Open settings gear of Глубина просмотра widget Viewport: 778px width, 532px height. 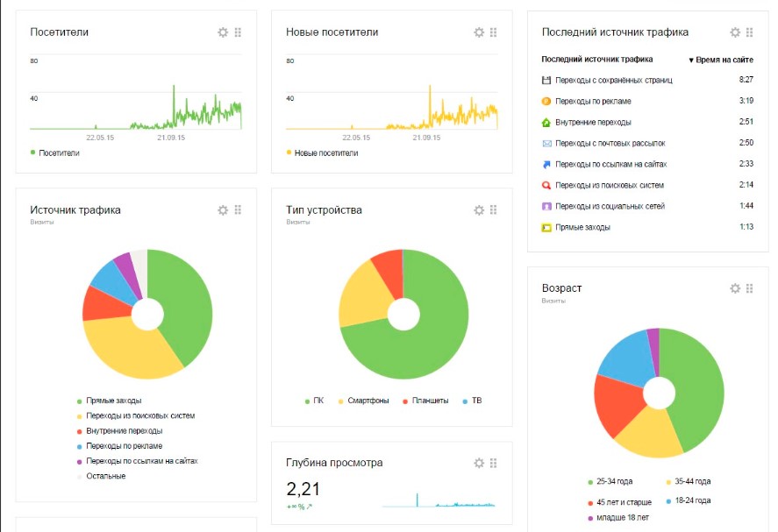[x=479, y=463]
